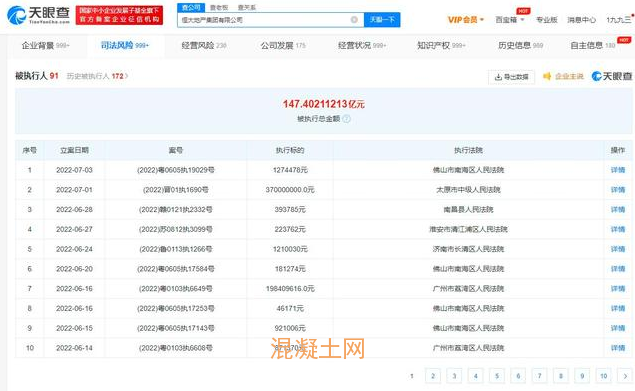The width and height of the screenshot is (635, 391).
Task: Go to page 5 in pagination
Action: pos(497,376)
